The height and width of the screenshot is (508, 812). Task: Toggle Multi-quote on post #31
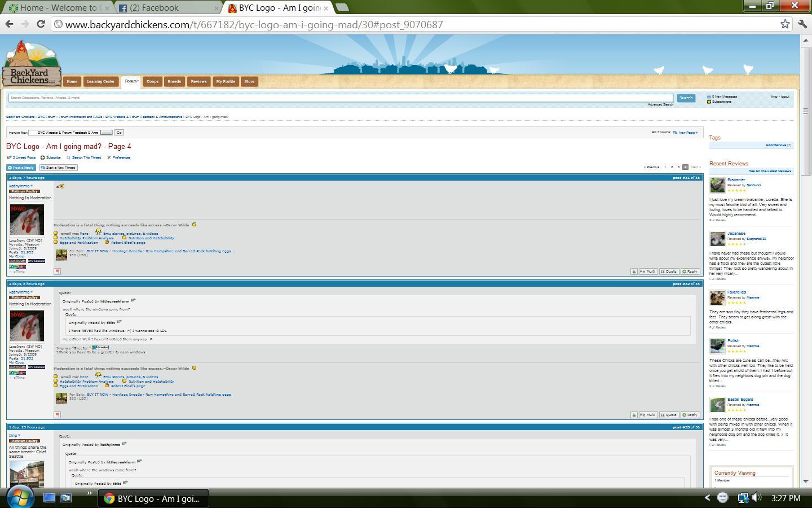click(648, 271)
